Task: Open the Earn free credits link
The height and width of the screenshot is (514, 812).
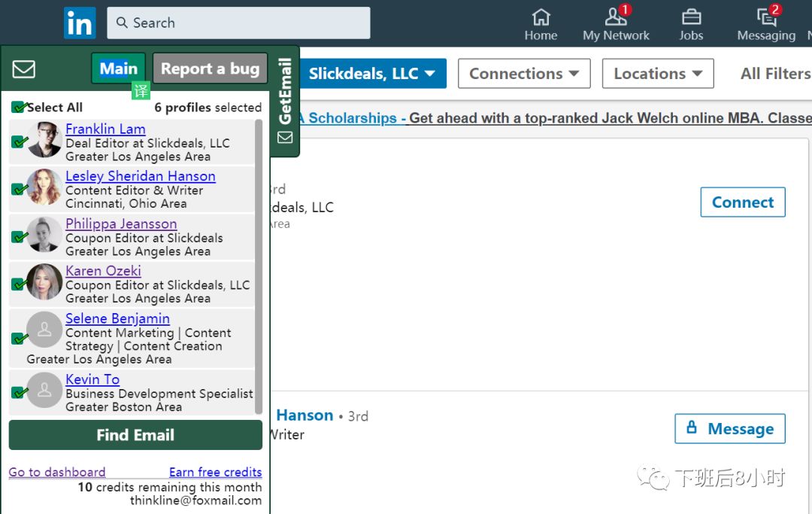Action: click(x=216, y=472)
